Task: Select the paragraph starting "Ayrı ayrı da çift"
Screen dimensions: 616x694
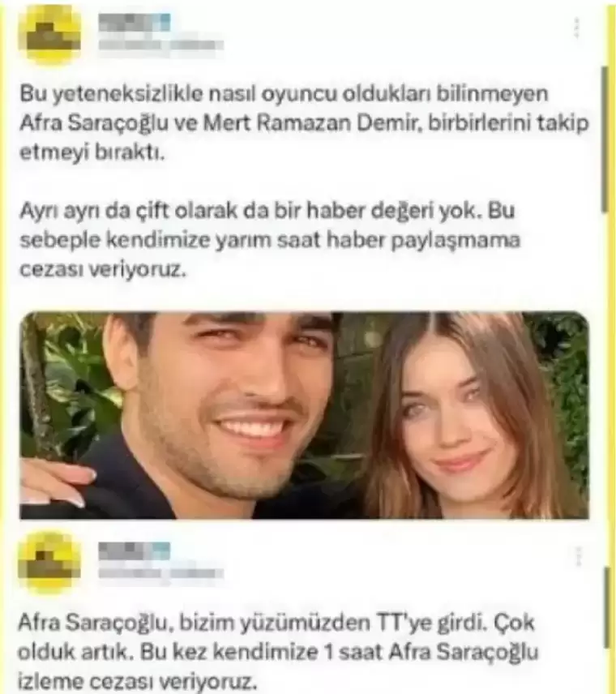Action: pos(270,240)
